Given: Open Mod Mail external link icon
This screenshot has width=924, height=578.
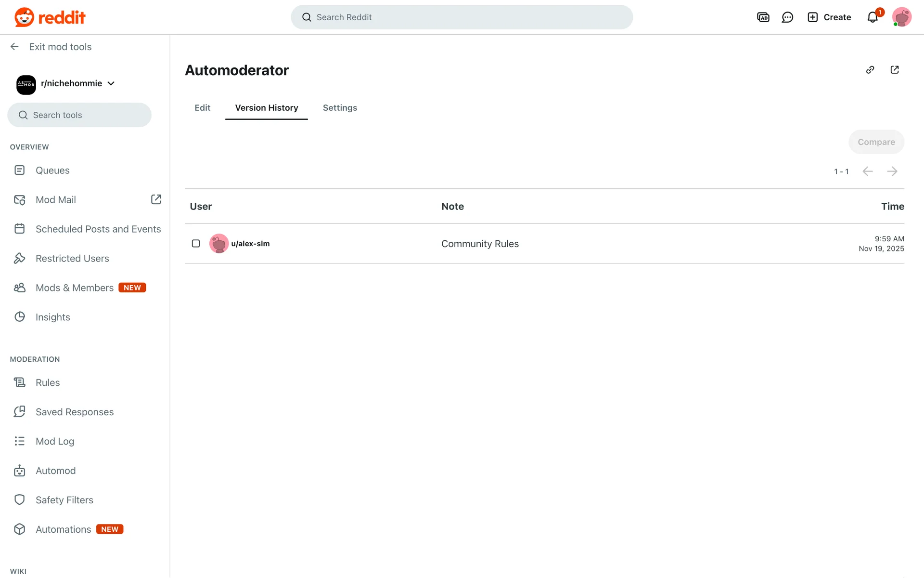Looking at the screenshot, I should point(156,199).
